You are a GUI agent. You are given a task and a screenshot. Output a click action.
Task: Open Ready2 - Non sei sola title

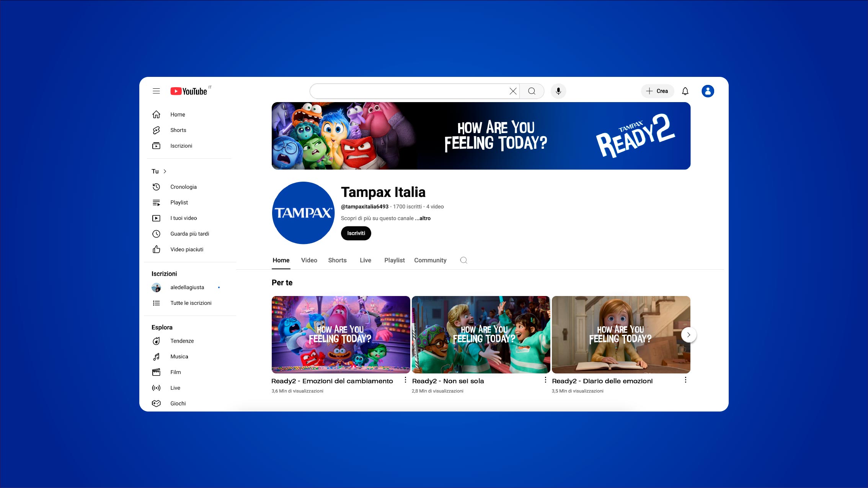click(x=448, y=381)
